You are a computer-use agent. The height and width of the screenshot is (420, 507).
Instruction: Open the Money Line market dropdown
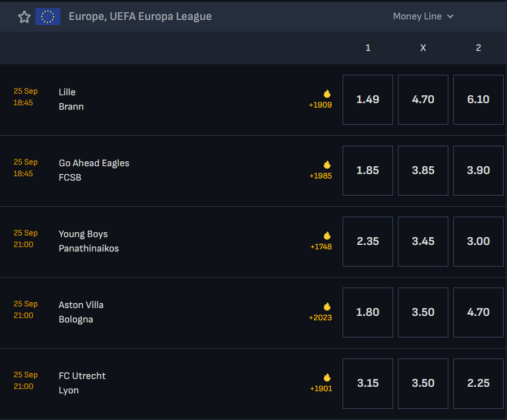[x=423, y=16]
